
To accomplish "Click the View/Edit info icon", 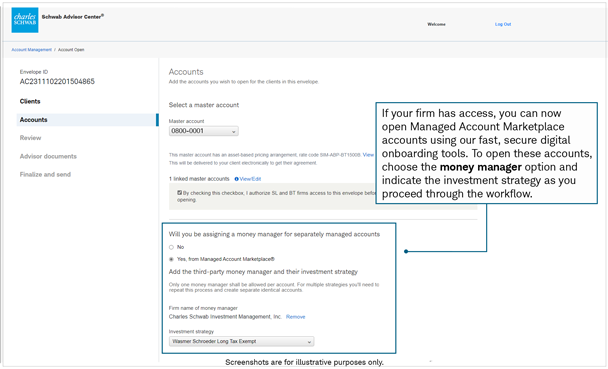I will pos(237,179).
